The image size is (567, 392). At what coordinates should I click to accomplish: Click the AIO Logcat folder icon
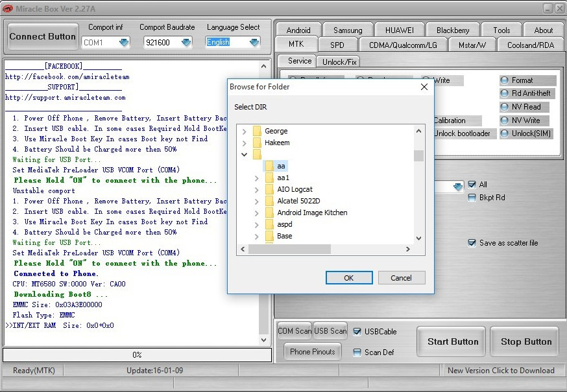[x=269, y=189]
